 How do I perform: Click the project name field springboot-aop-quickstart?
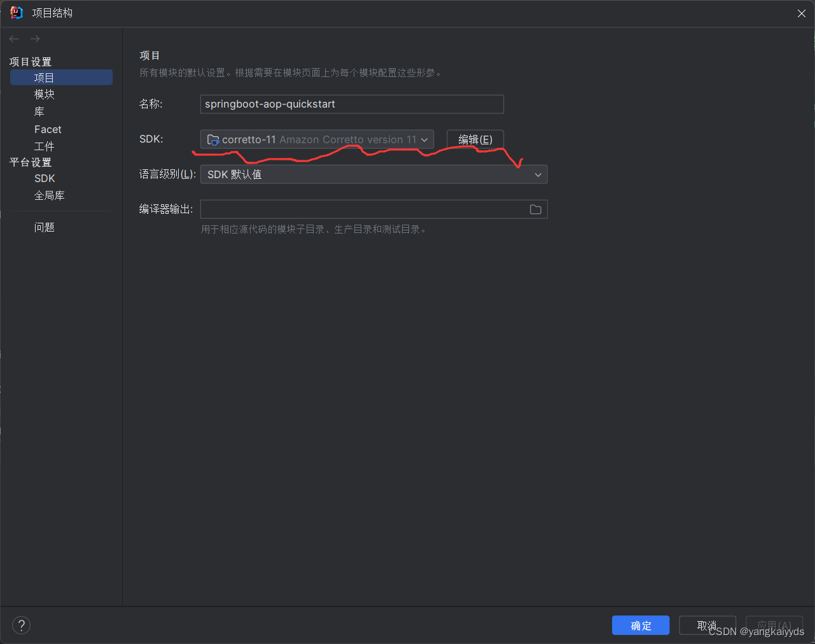pos(352,104)
